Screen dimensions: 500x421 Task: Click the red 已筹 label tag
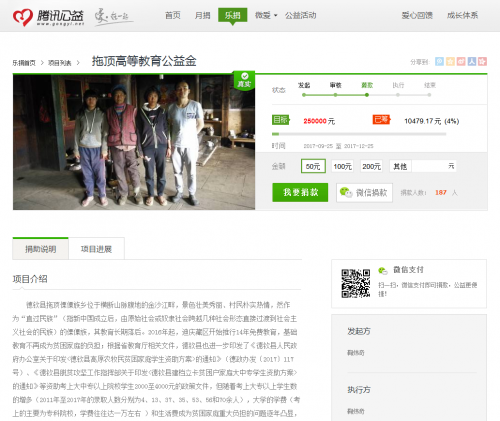(x=381, y=119)
